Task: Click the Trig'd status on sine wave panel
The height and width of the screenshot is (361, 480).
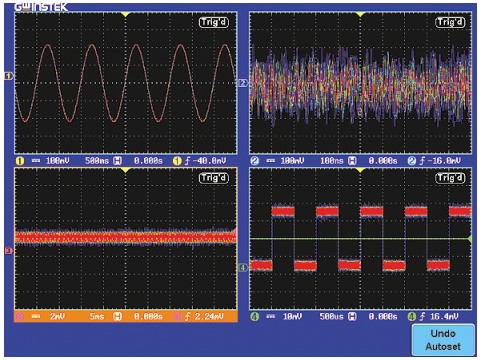Action: (214, 22)
